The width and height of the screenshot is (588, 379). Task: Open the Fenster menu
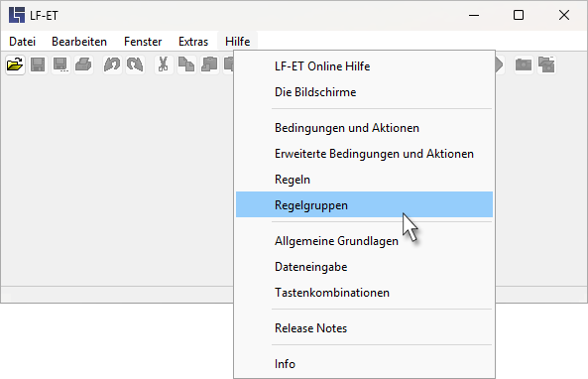[x=143, y=42]
